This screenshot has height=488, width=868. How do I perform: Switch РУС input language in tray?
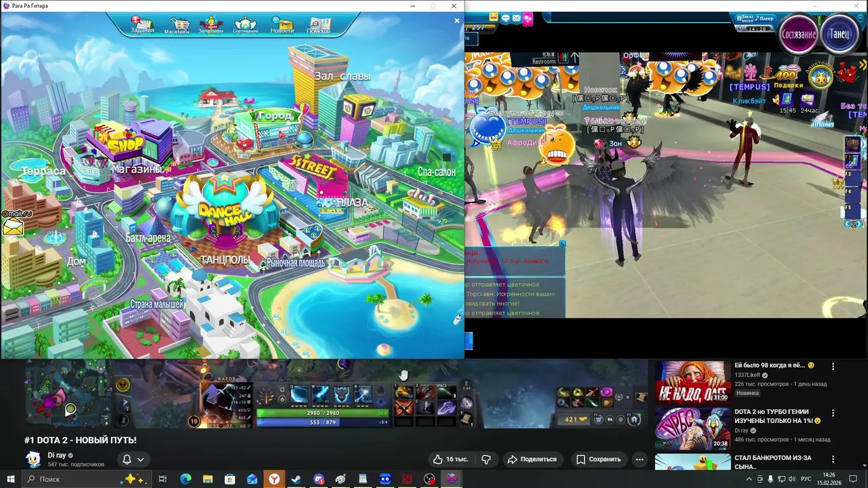pos(806,479)
